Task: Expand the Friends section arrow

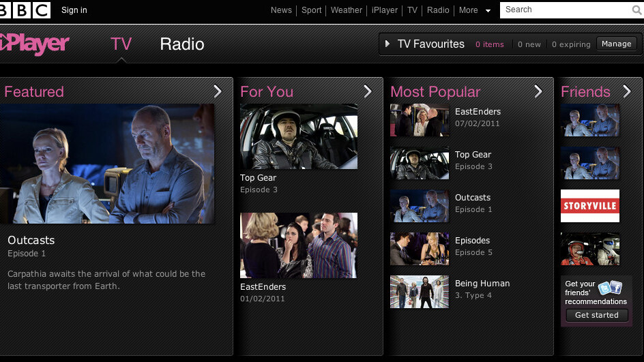Action: (627, 91)
